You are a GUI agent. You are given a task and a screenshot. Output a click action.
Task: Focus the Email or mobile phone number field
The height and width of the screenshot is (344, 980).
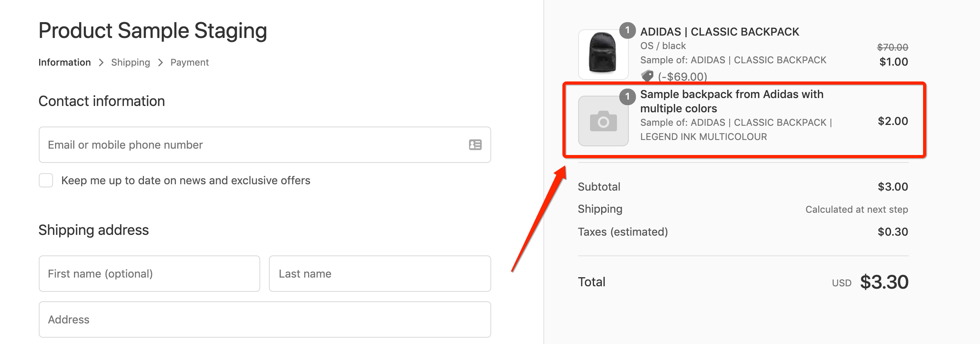tap(265, 145)
